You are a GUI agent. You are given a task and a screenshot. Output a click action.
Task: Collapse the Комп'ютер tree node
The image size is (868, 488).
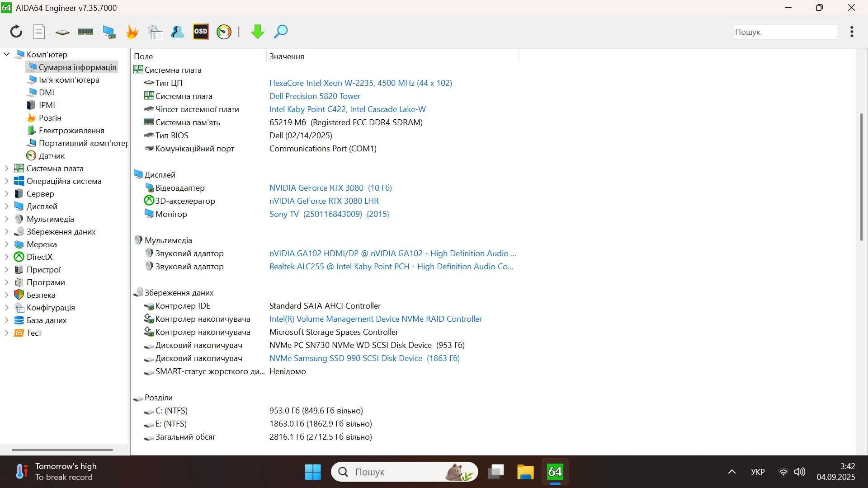6,54
